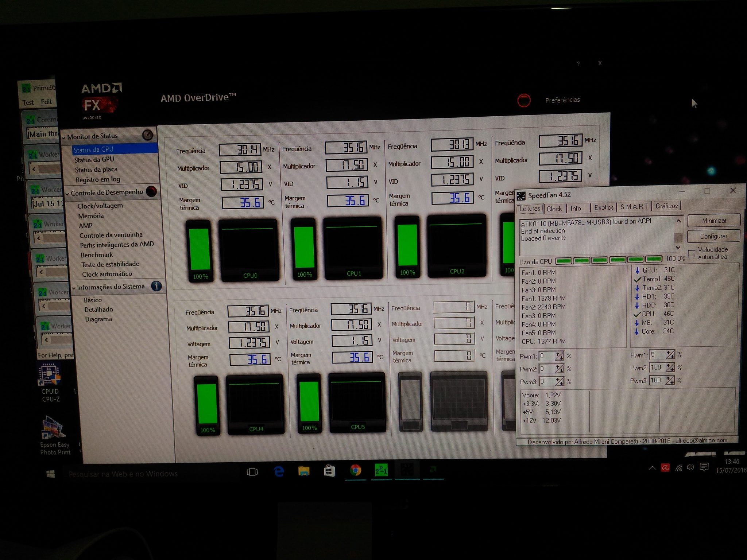747x560 pixels.
Task: Switch to the Gráficos tab in SpeedFan
Action: tap(666, 206)
